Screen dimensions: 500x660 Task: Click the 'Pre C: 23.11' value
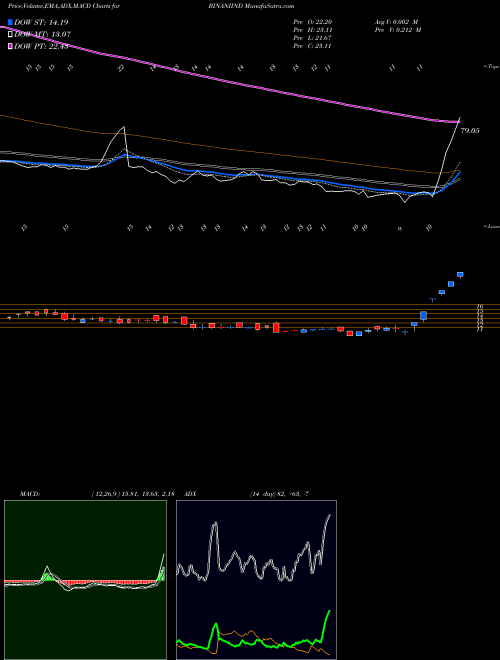click(x=314, y=46)
